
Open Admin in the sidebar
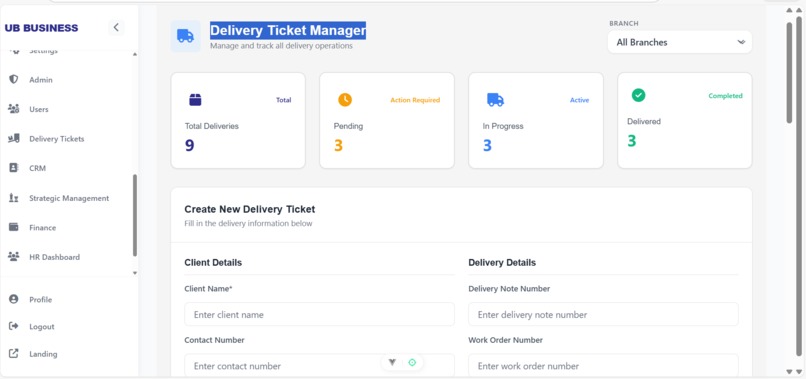click(x=41, y=80)
